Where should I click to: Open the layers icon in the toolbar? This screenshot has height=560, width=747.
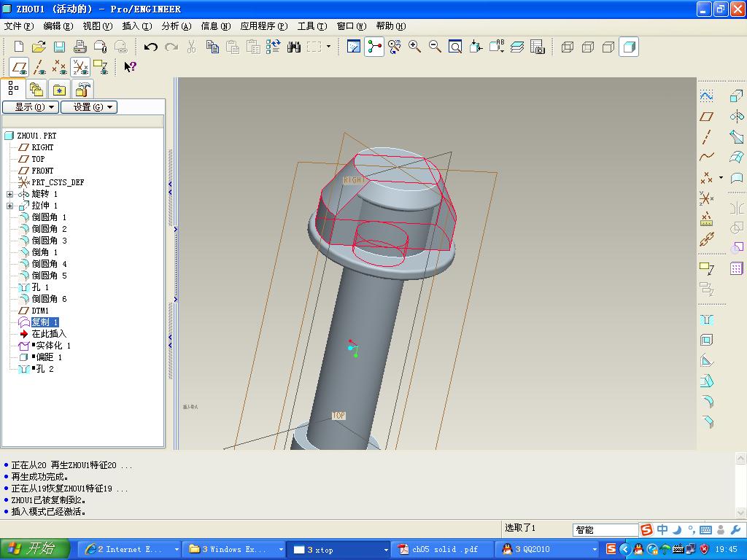(517, 47)
